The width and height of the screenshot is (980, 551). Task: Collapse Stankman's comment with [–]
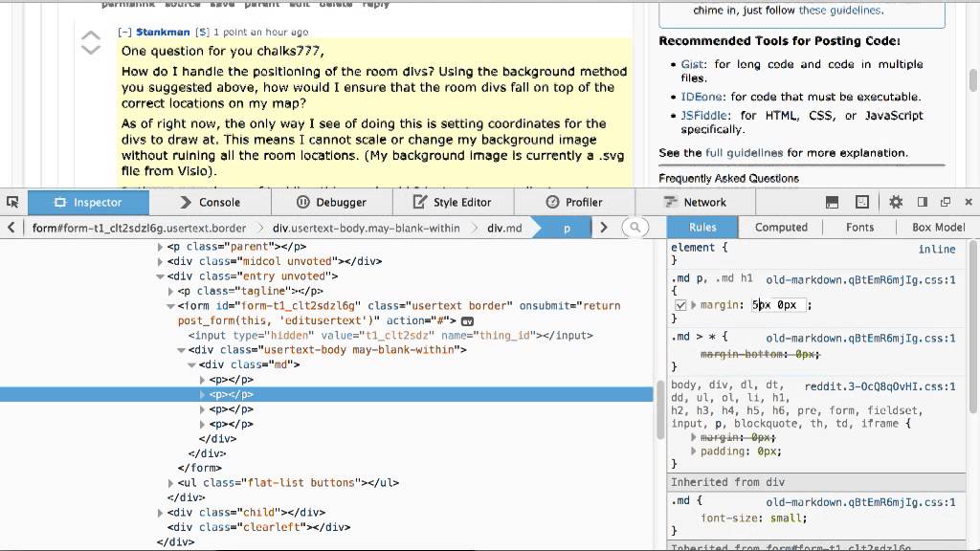pyautogui.click(x=124, y=32)
